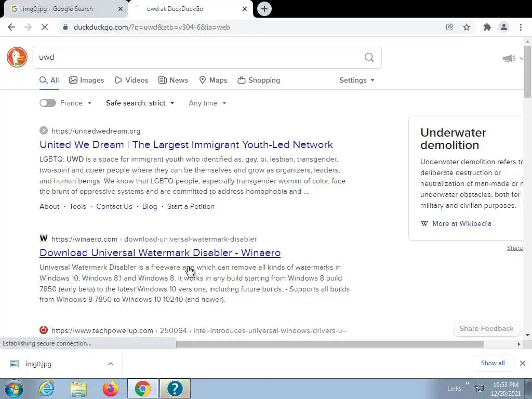Click the horizontal scrollbar thumb

pos(330,344)
